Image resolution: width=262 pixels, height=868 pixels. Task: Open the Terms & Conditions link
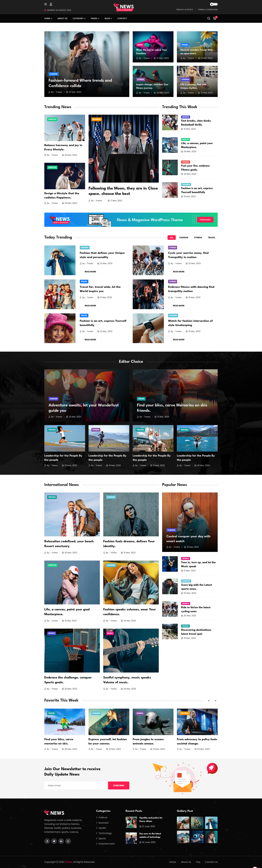point(208,9)
